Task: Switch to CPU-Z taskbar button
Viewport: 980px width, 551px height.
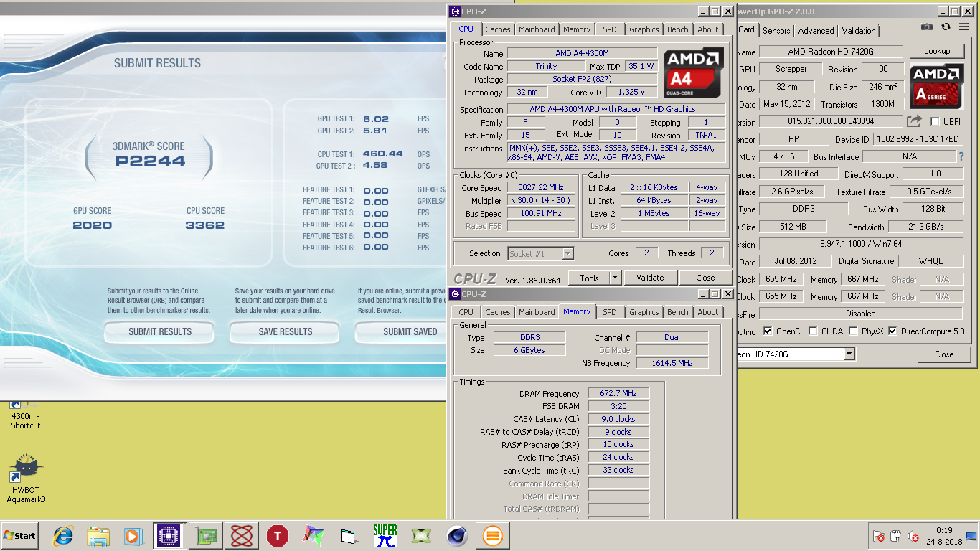Action: point(167,536)
